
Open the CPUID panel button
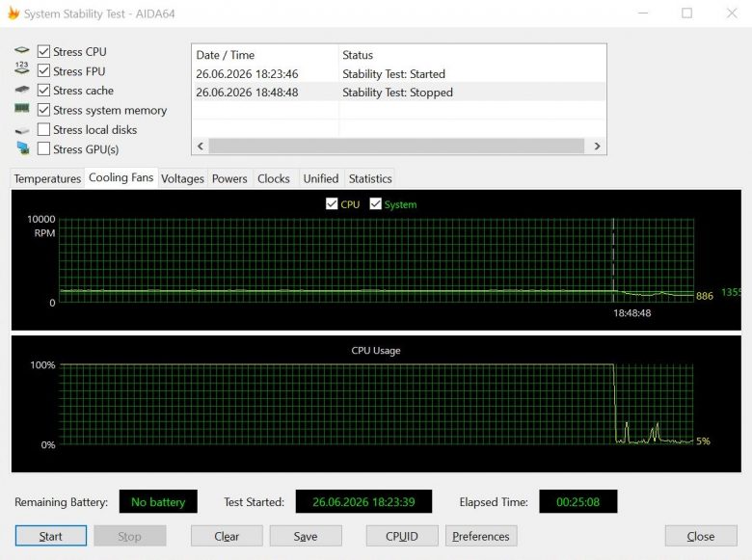[402, 536]
